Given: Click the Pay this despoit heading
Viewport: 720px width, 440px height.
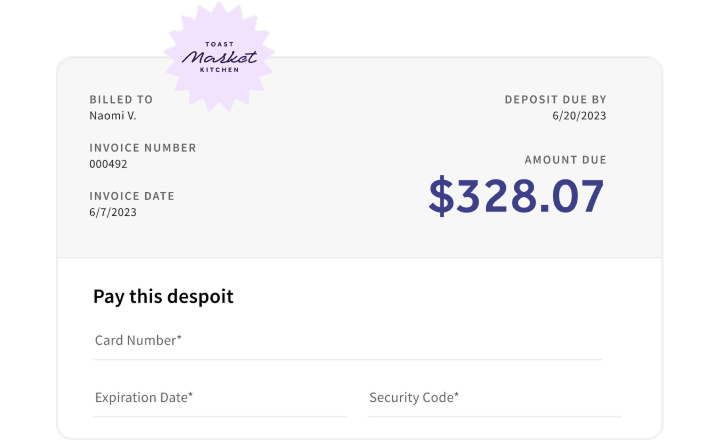Looking at the screenshot, I should pos(163,297).
